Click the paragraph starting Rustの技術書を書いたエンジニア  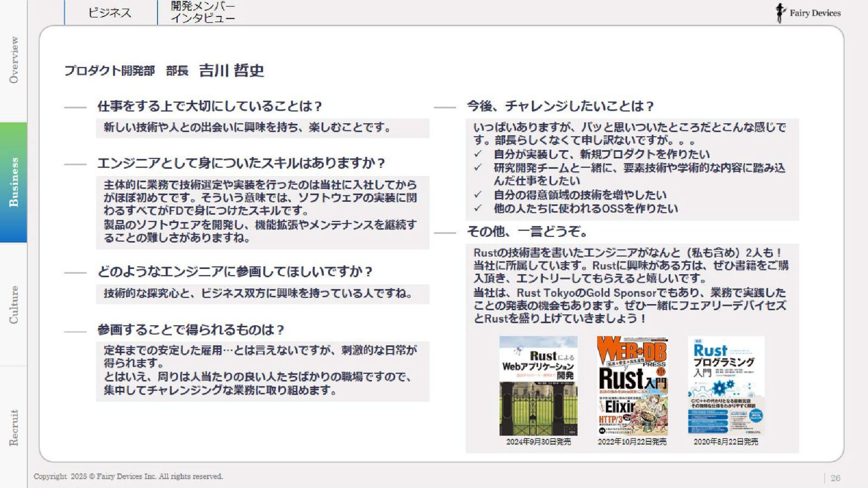click(631, 265)
